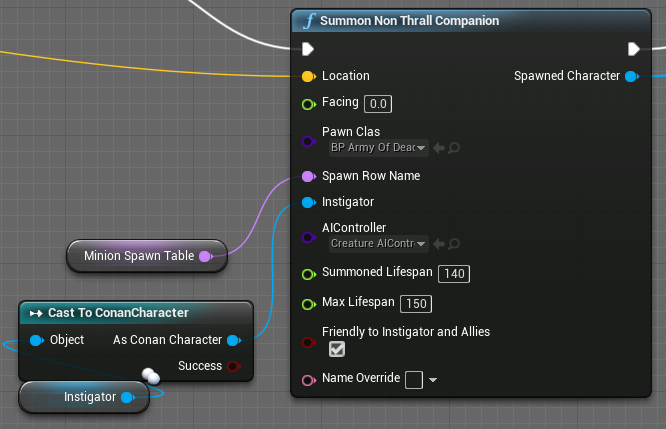Click the input execution pin on Summon node
Viewport: 666px width, 429px height.
coord(308,49)
